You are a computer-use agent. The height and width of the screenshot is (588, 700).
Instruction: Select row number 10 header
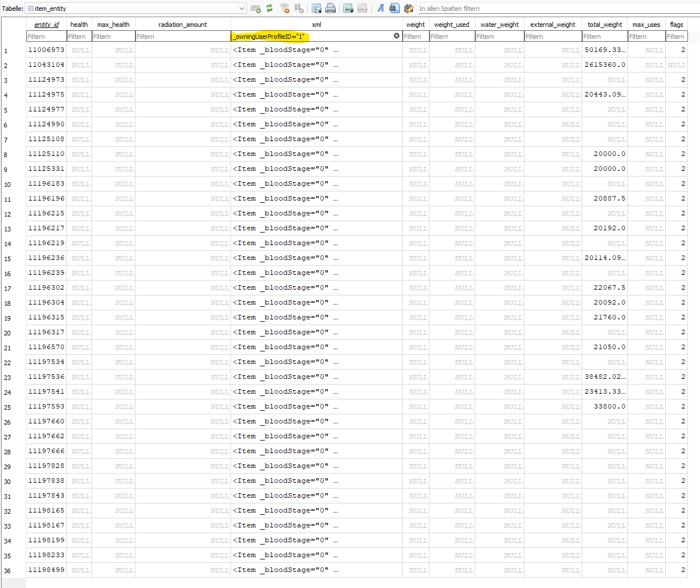point(7,185)
